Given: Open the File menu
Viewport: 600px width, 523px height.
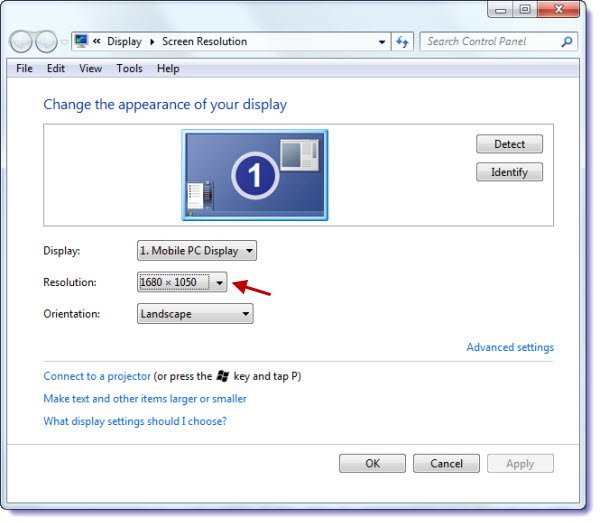Looking at the screenshot, I should tap(24, 68).
